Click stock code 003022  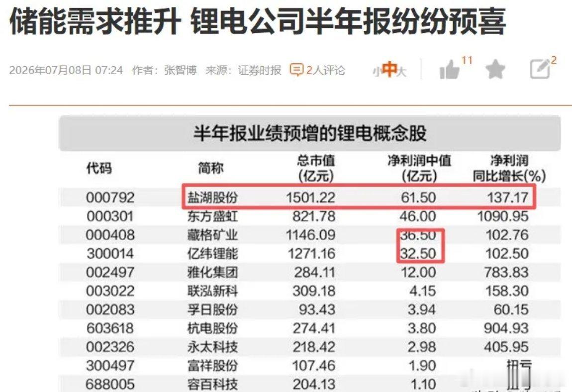pyautogui.click(x=110, y=291)
